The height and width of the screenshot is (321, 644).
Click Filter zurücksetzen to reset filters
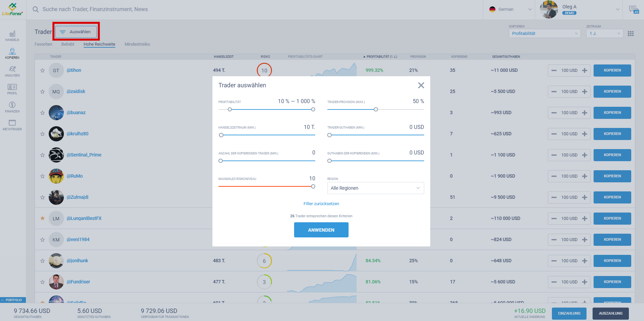321,203
